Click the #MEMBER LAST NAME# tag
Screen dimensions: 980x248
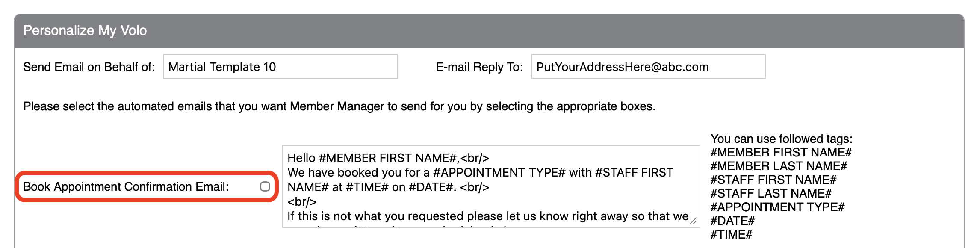778,166
